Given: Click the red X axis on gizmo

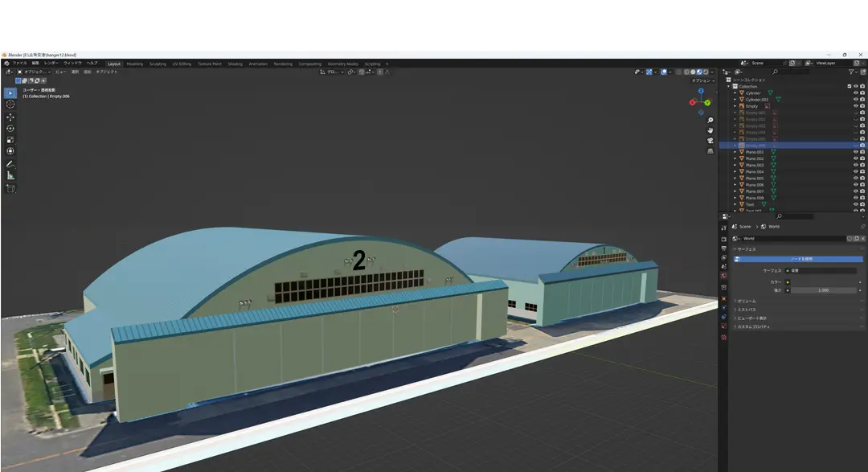Looking at the screenshot, I should [692, 102].
